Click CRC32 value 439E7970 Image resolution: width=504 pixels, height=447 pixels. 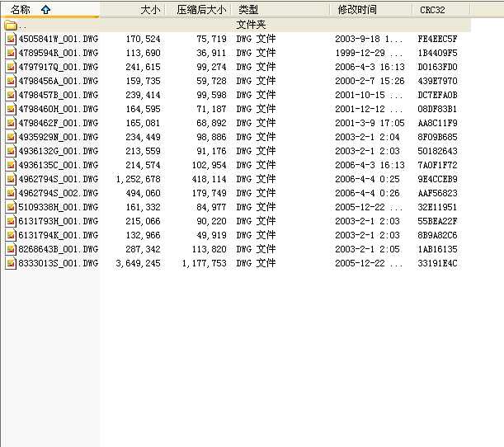[437, 82]
